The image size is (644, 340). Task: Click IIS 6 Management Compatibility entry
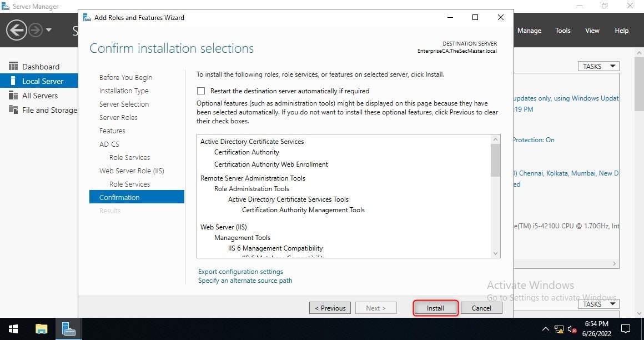275,248
